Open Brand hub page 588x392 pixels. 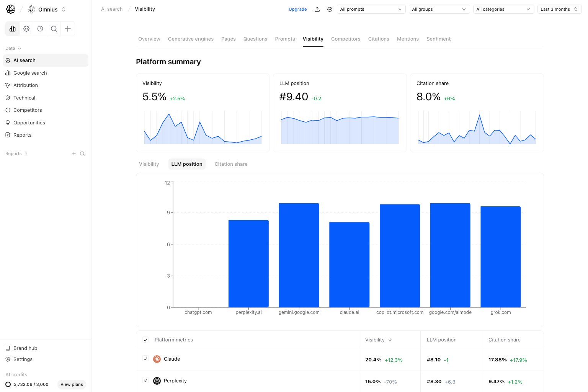pos(46,348)
